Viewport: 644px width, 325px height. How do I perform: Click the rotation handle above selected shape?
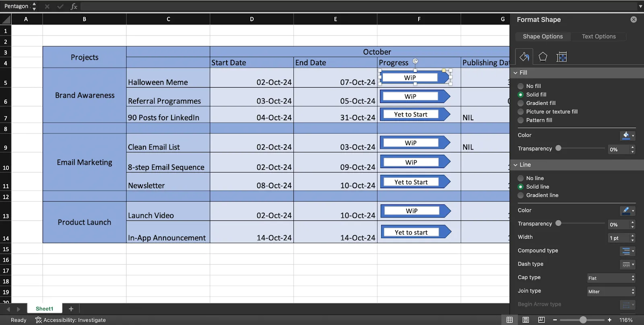click(415, 61)
